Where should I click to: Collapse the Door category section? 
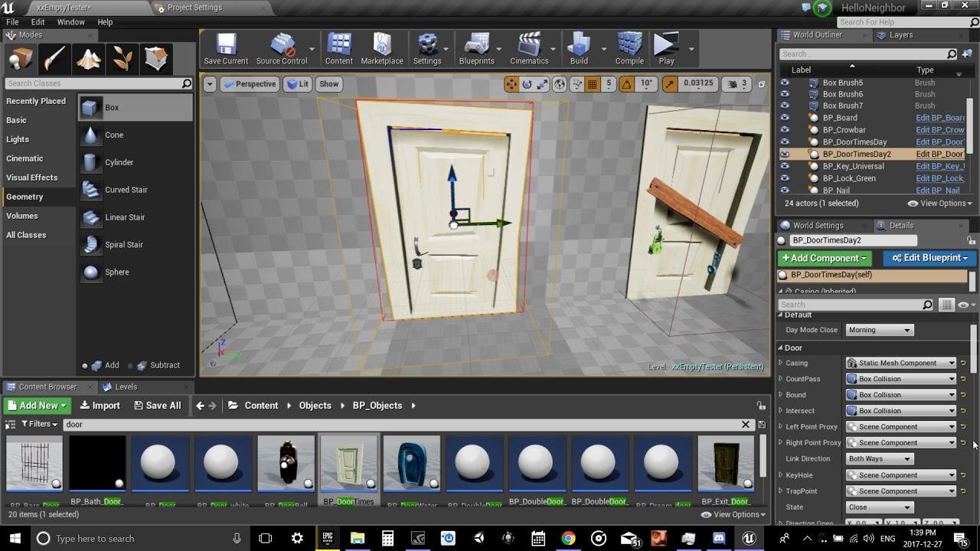[781, 348]
